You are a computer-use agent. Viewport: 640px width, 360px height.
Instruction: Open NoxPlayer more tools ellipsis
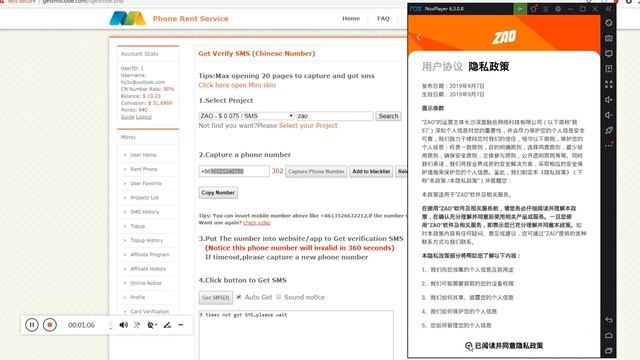pyautogui.click(x=609, y=145)
